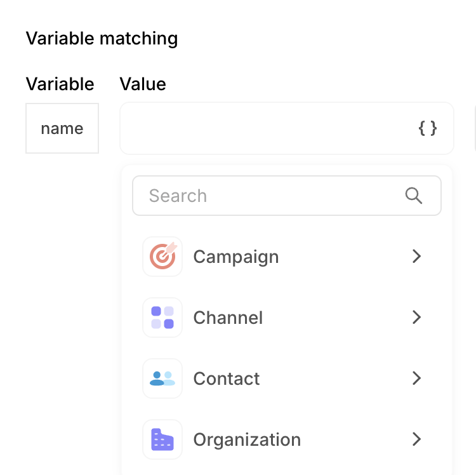Image resolution: width=476 pixels, height=475 pixels.
Task: Expand the Contact submenu chevron
Action: pos(416,378)
